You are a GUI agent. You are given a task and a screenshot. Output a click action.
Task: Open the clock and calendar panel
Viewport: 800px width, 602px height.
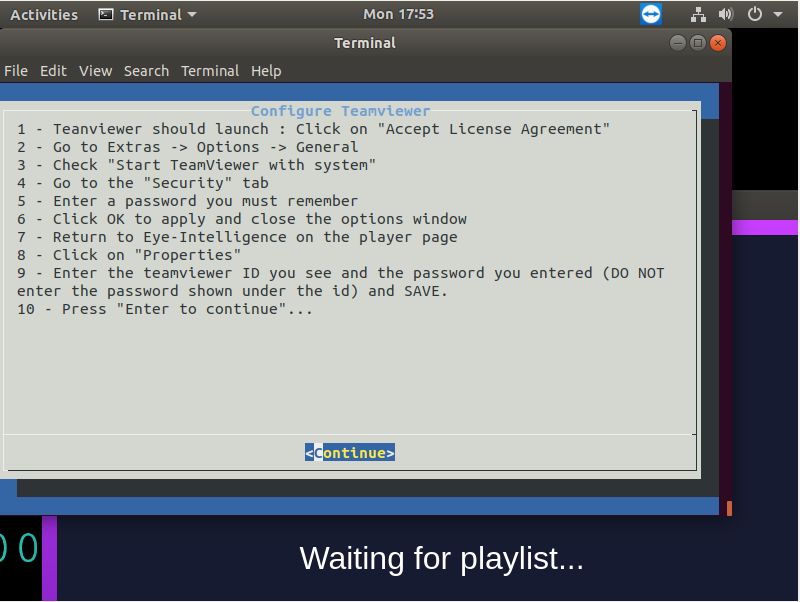[398, 14]
